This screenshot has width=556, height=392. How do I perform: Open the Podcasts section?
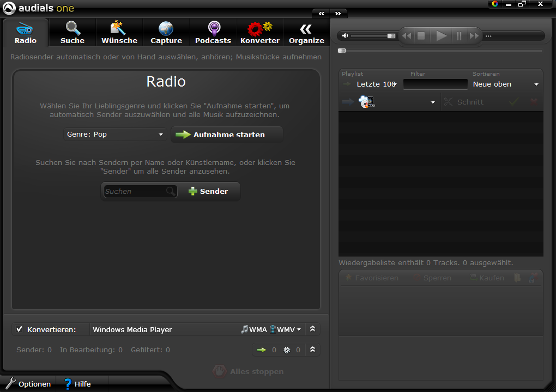(x=213, y=33)
